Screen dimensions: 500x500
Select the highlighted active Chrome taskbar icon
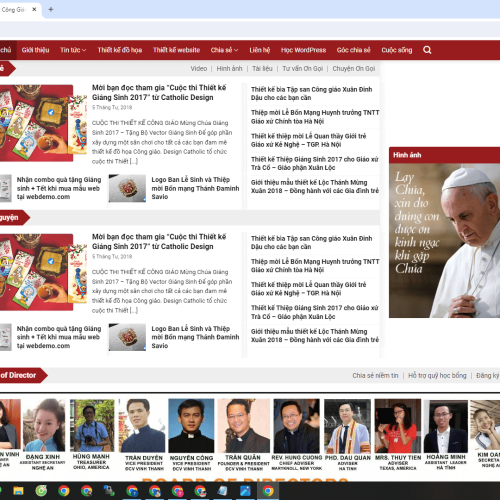268,491
